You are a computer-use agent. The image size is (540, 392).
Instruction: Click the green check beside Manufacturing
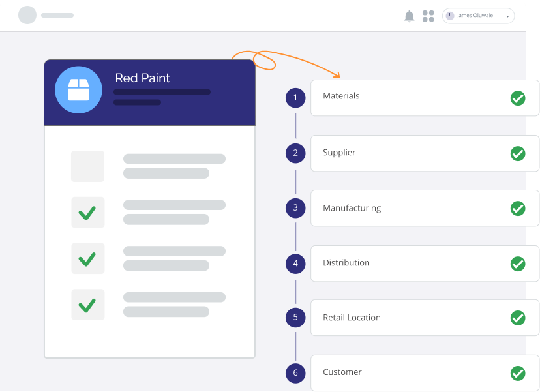[518, 208]
